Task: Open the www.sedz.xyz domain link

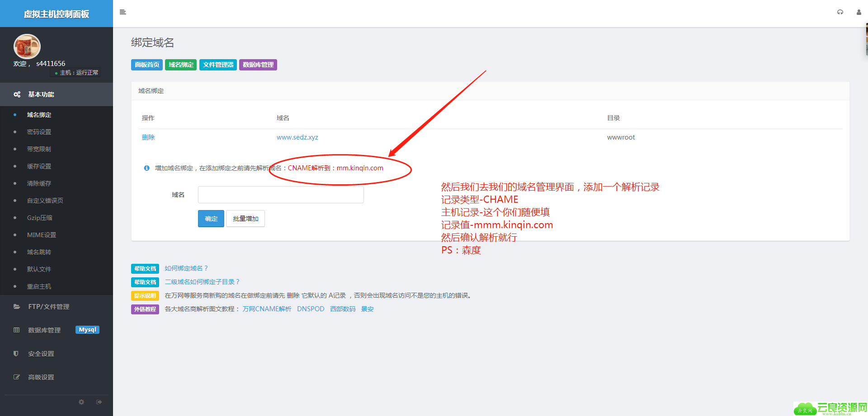Action: (297, 137)
